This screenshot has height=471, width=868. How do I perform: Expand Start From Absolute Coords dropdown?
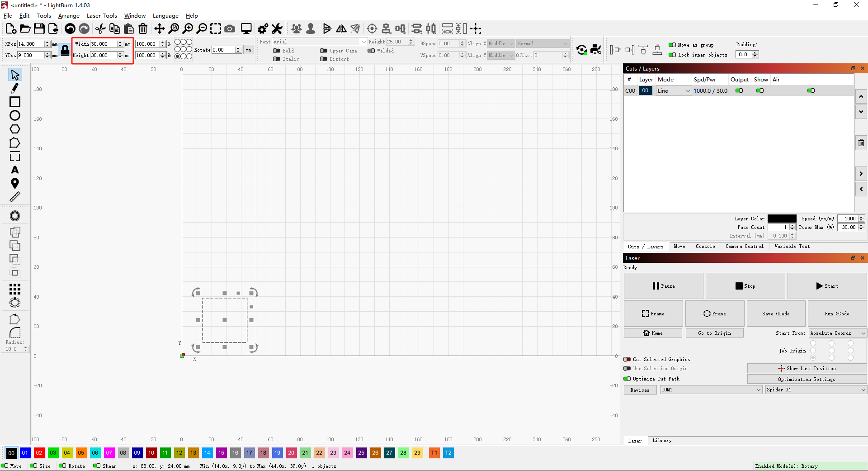837,333
